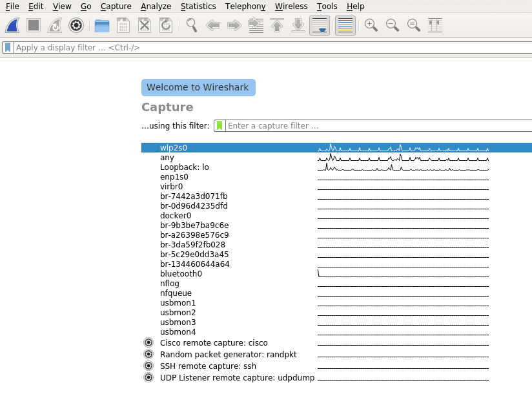
Task: Save this capture file icon
Action: pyautogui.click(x=123, y=25)
